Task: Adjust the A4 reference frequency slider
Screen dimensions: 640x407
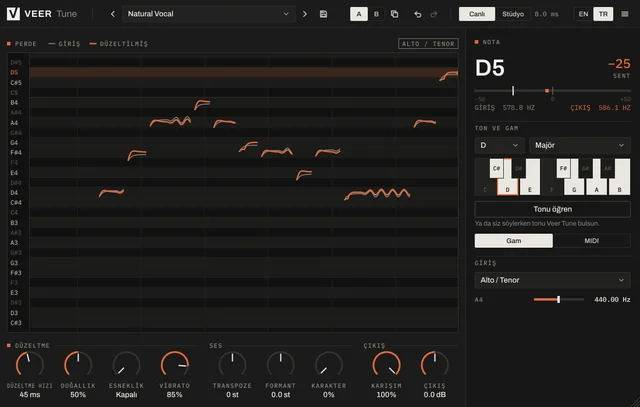Action: coord(558,300)
